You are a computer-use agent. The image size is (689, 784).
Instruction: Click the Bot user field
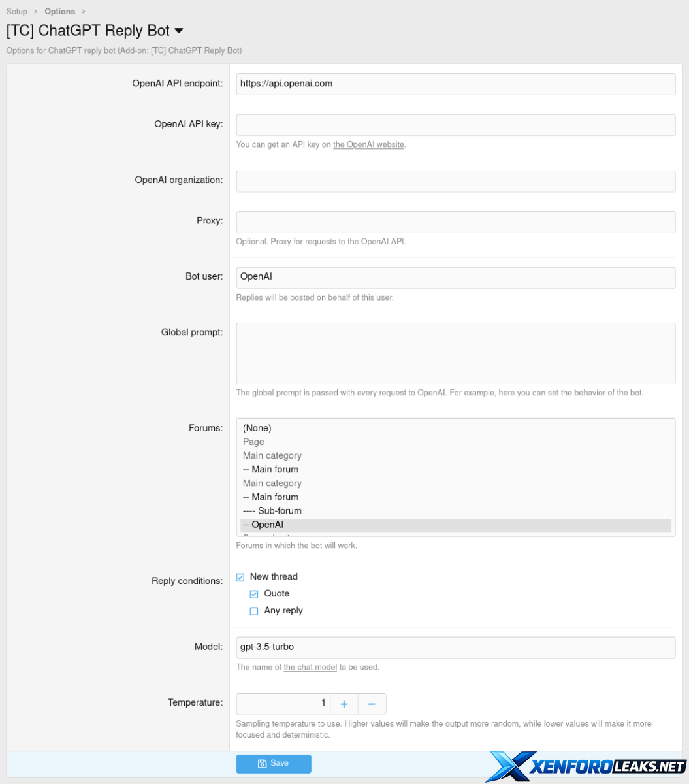tap(455, 277)
